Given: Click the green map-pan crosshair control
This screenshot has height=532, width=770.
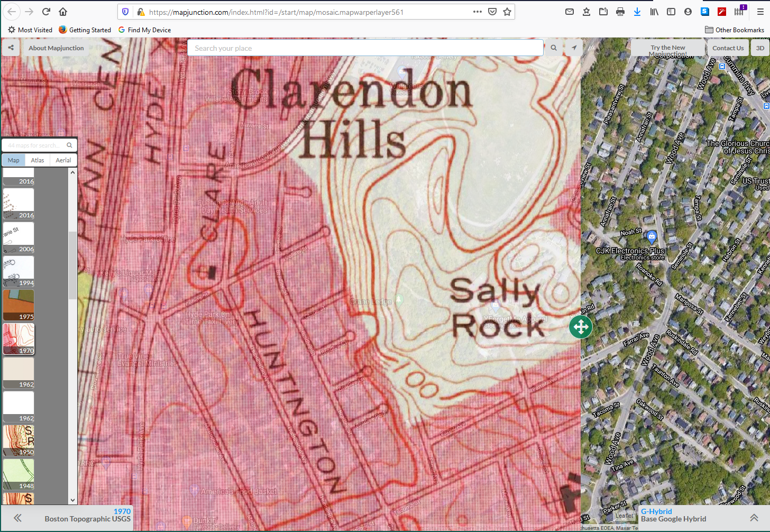Looking at the screenshot, I should click(x=580, y=327).
